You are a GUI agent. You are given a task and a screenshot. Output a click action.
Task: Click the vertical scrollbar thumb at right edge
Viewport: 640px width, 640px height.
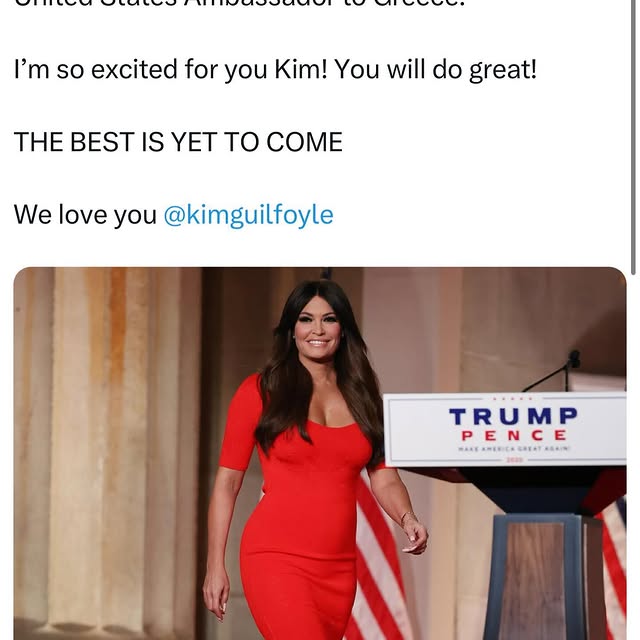pyautogui.click(x=633, y=137)
